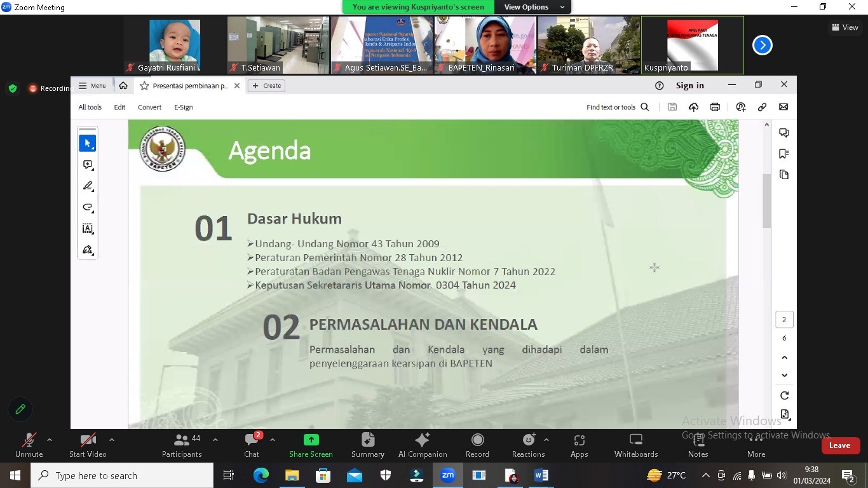This screenshot has height=488, width=868.
Task: Click the email envelope icon in Acrobat
Action: 783,107
